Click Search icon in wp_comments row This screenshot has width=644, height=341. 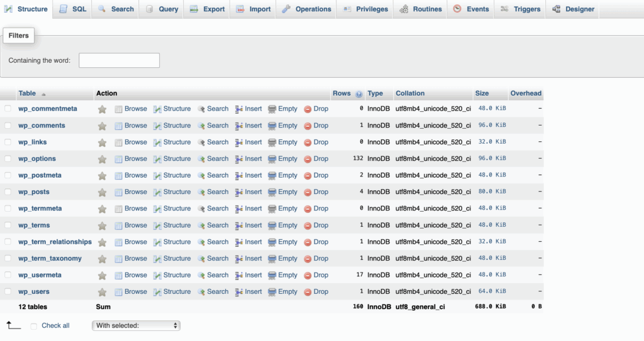pos(201,126)
